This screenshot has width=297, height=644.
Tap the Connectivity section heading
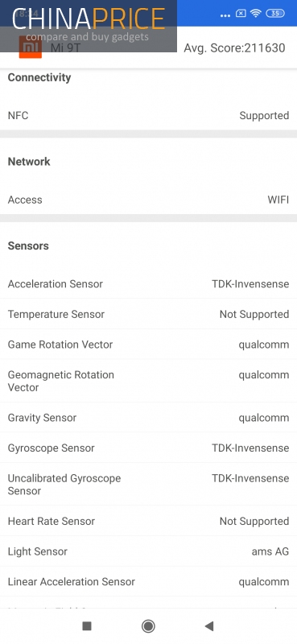(x=39, y=77)
